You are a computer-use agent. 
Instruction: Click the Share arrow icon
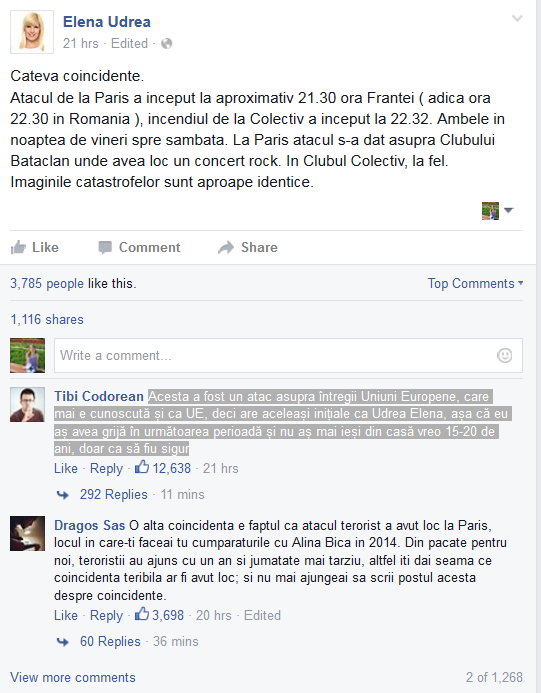[x=226, y=248]
